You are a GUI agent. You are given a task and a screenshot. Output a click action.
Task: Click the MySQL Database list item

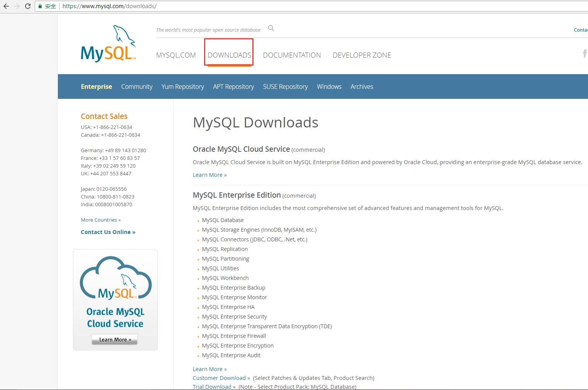(x=223, y=220)
